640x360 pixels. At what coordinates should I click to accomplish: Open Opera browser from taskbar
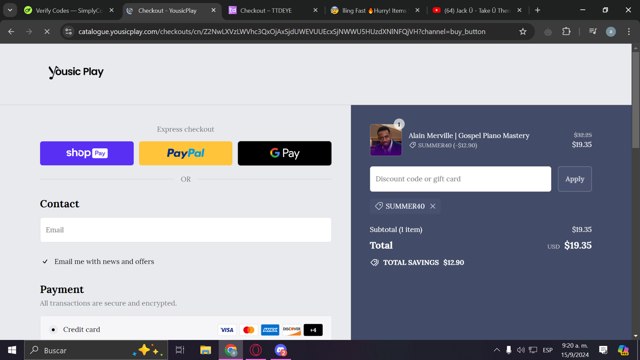tap(256, 350)
